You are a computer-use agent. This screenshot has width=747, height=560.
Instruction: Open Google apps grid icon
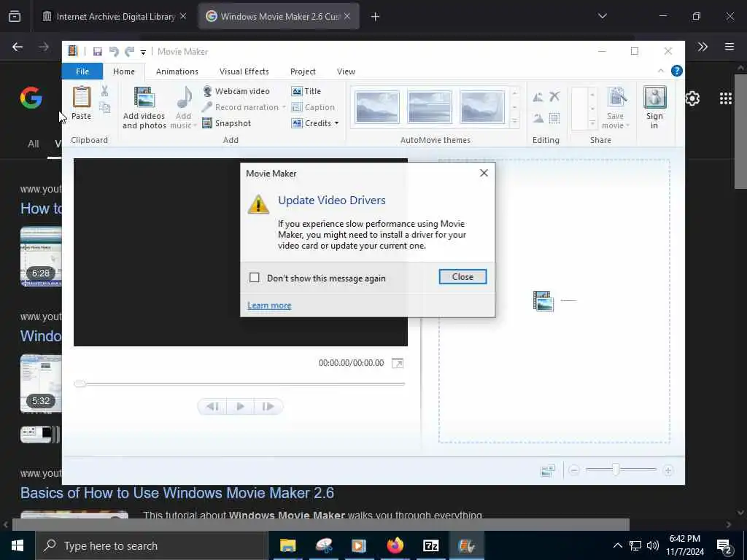point(726,98)
